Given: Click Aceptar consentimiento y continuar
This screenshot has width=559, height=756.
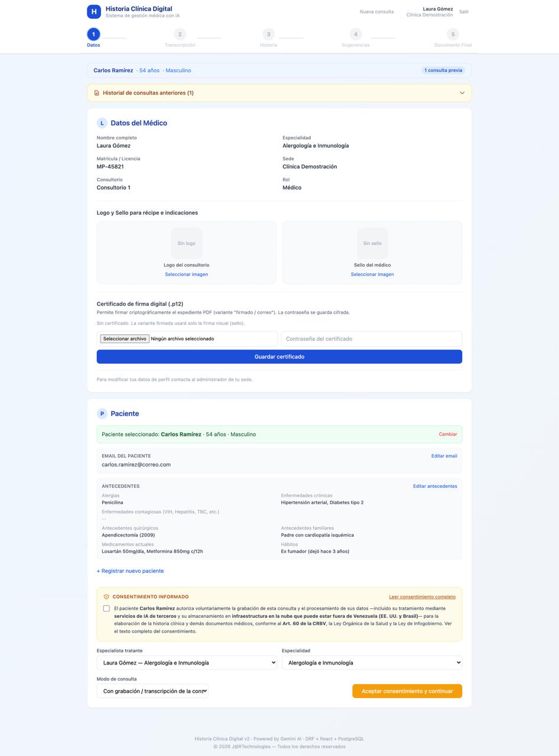Looking at the screenshot, I should (407, 691).
